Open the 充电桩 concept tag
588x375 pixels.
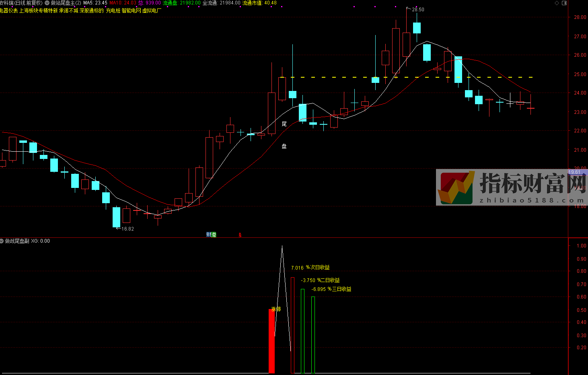[113, 10]
